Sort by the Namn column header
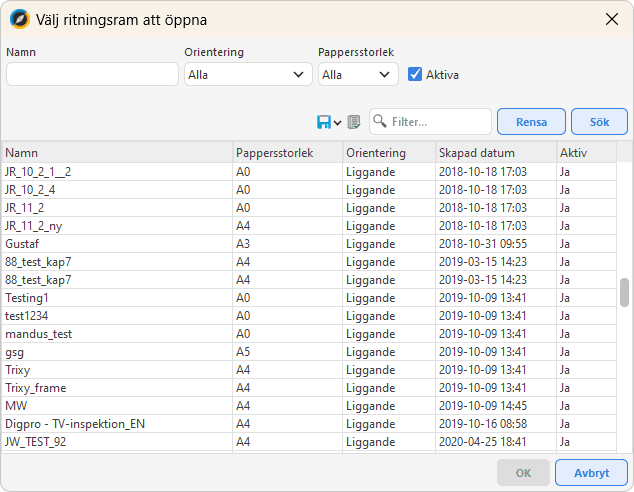 pyautogui.click(x=116, y=153)
